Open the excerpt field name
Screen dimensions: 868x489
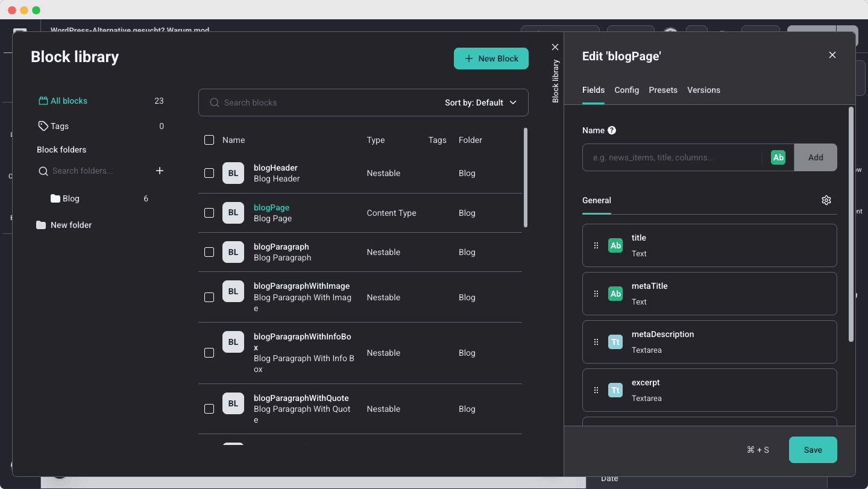[x=646, y=382]
